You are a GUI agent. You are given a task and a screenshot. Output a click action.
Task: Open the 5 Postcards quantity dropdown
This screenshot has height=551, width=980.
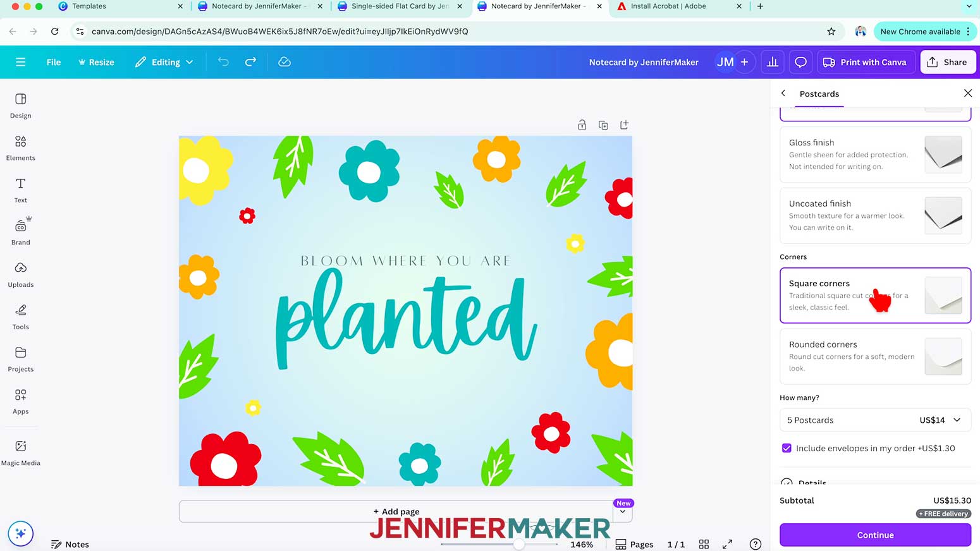click(875, 420)
